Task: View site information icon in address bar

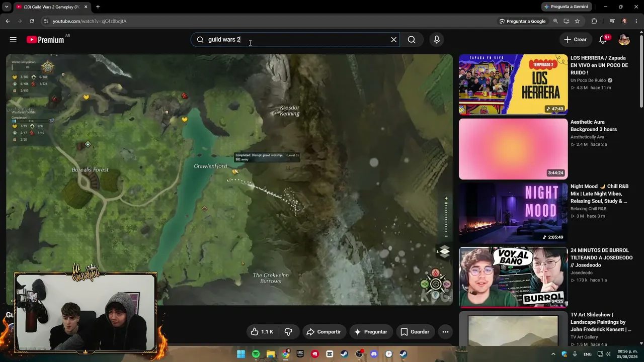Action: tap(46, 21)
